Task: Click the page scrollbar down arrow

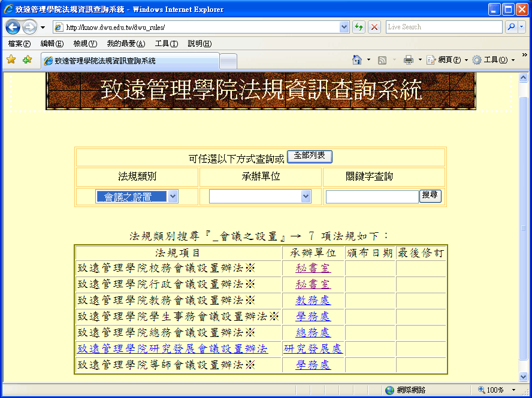Action: click(x=523, y=376)
